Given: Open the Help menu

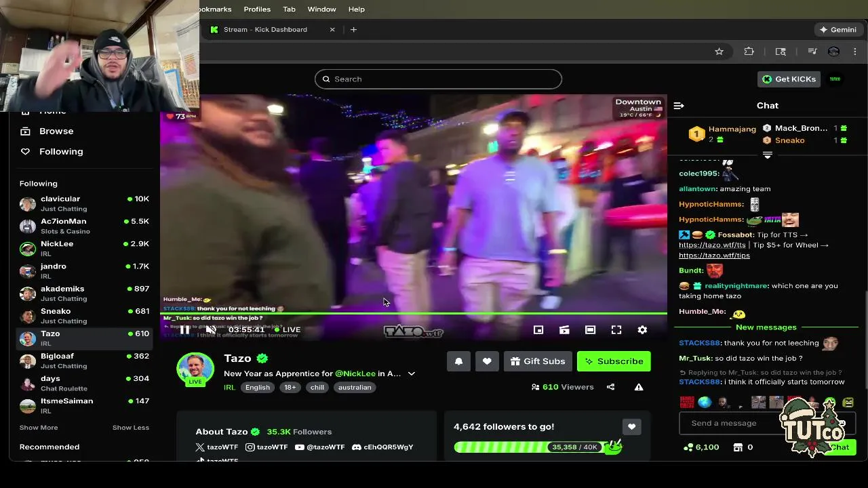Looking at the screenshot, I should point(357,9).
